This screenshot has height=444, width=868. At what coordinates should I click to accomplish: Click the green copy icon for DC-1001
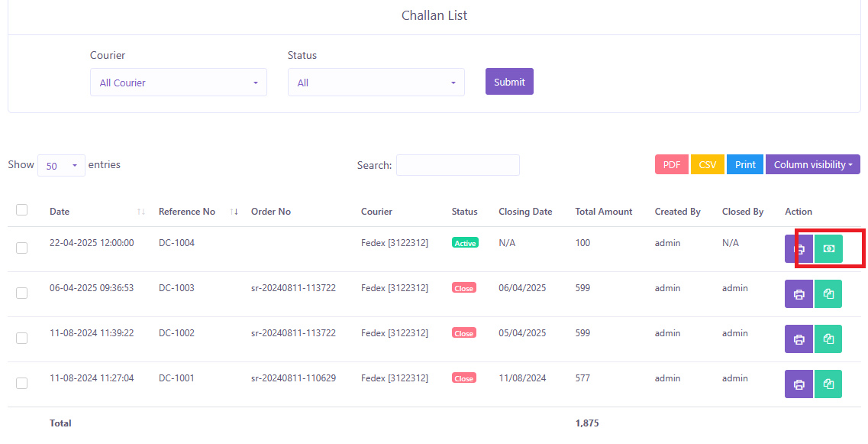[x=828, y=384]
